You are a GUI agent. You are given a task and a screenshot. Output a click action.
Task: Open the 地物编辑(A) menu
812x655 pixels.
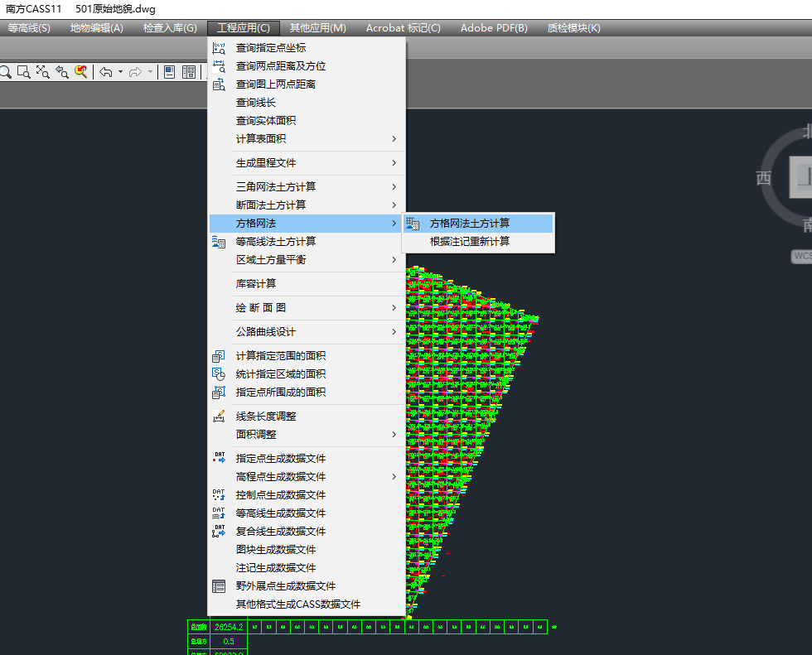96,28
